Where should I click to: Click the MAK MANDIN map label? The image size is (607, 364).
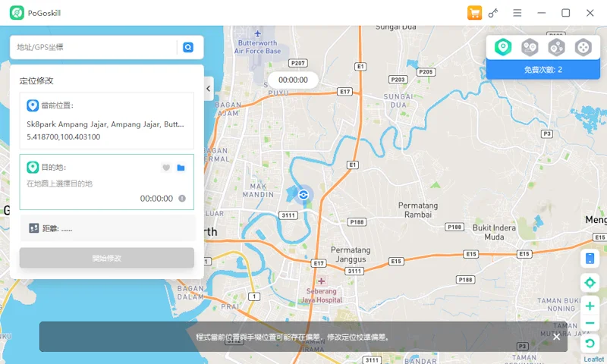pos(258,190)
